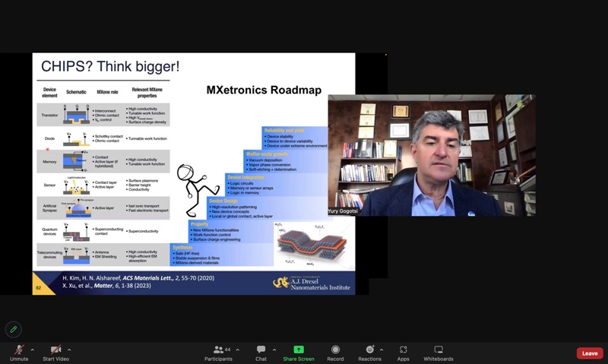Expand the arrow beside Reactions
The width and height of the screenshot is (608, 364).
382,350
